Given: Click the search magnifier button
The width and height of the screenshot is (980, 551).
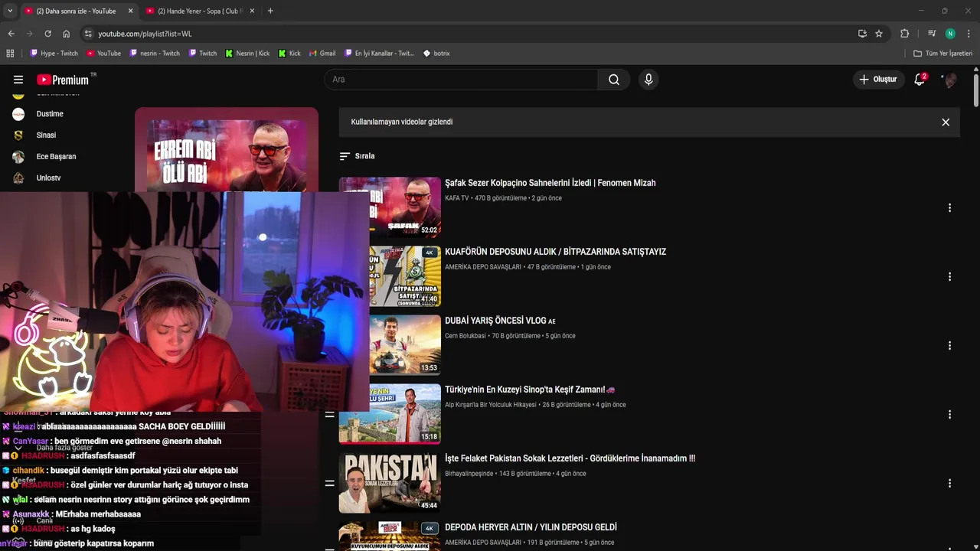Looking at the screenshot, I should click(614, 80).
